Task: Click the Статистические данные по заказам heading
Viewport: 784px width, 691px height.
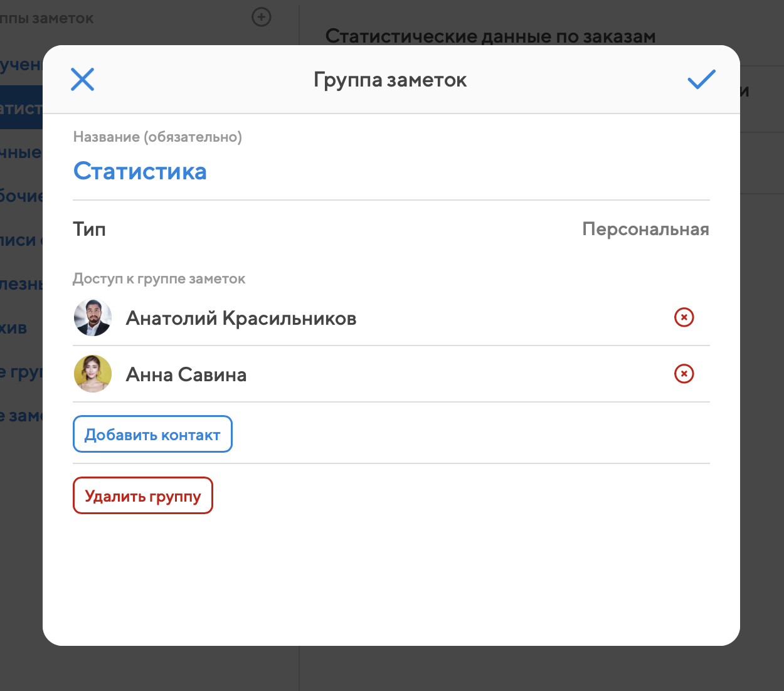Action: (490, 36)
